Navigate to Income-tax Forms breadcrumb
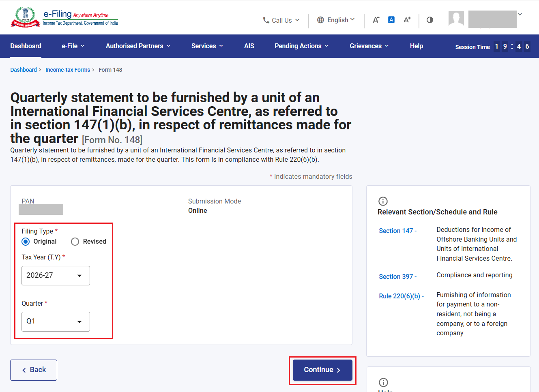 click(x=68, y=70)
